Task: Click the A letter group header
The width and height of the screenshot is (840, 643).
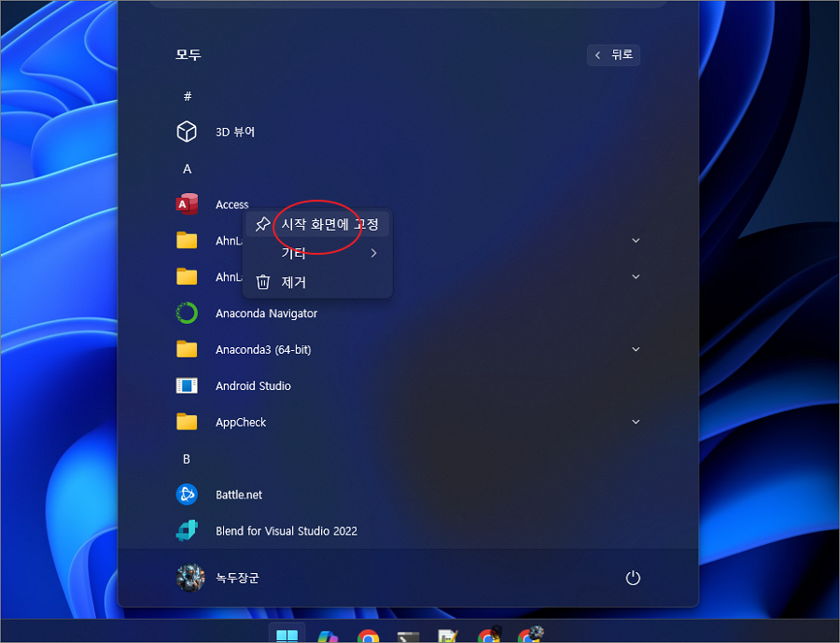Action: (x=187, y=169)
